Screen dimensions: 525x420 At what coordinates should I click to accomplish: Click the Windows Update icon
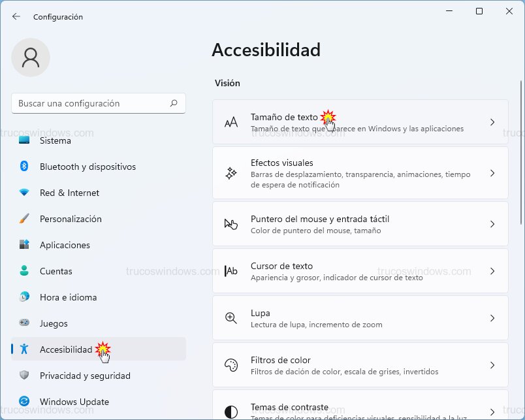pos(22,401)
